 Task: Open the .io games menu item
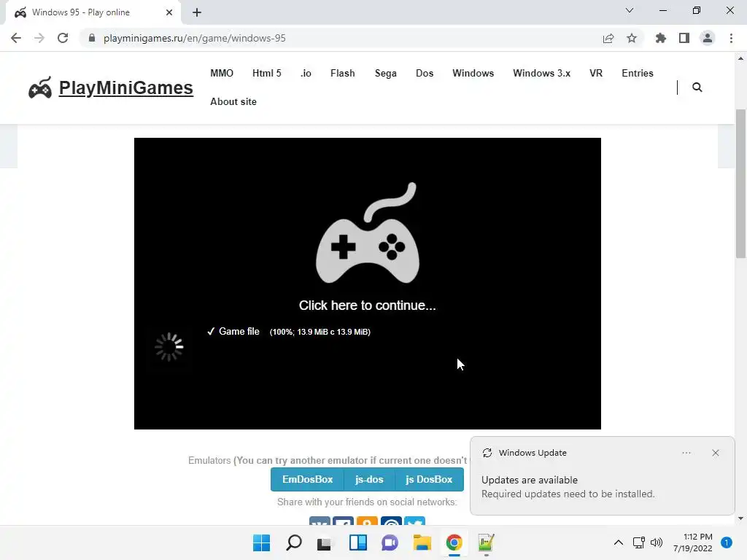click(306, 74)
